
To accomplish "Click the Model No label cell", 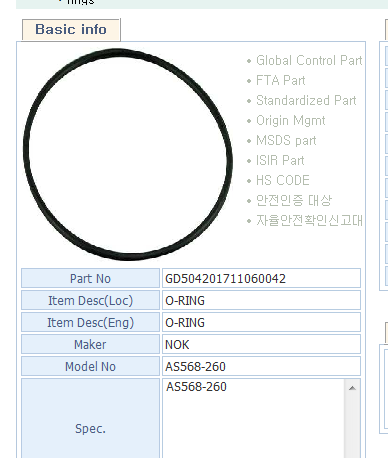I will click(x=90, y=366).
